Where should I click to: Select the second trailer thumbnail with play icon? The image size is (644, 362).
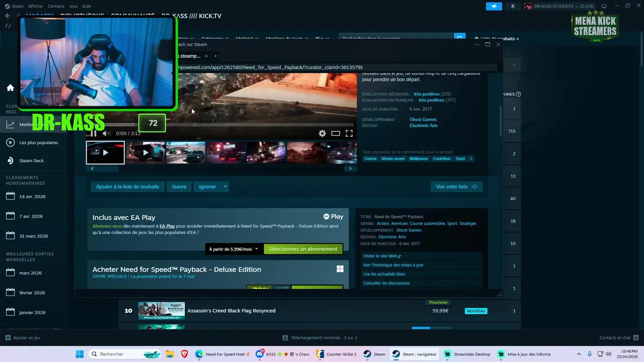(145, 152)
